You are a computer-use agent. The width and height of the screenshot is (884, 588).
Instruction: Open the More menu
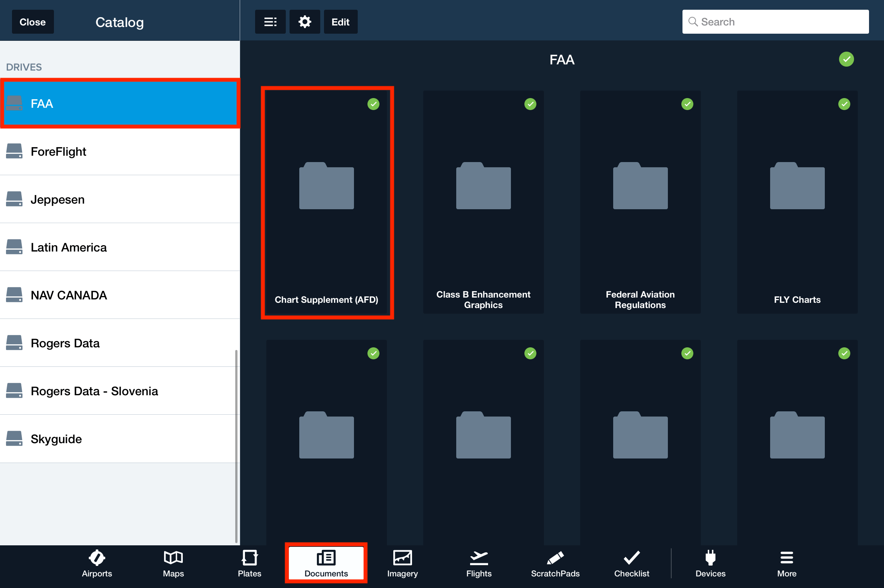pyautogui.click(x=787, y=563)
